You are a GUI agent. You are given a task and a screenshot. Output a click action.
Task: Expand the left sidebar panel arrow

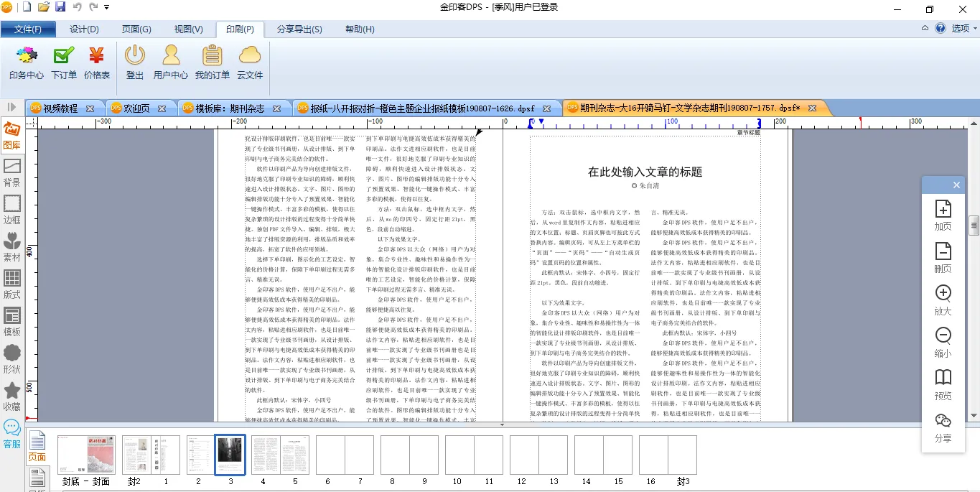(11, 107)
